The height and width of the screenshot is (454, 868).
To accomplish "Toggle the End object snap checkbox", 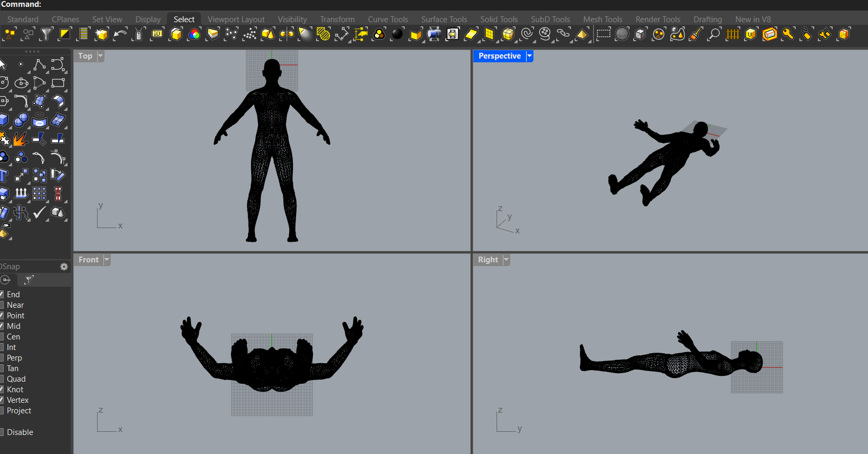I will pos(2,294).
